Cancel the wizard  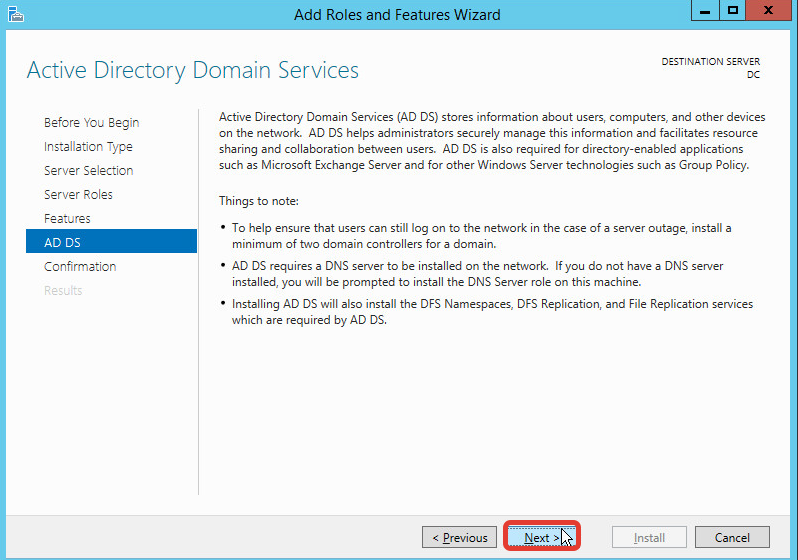732,537
